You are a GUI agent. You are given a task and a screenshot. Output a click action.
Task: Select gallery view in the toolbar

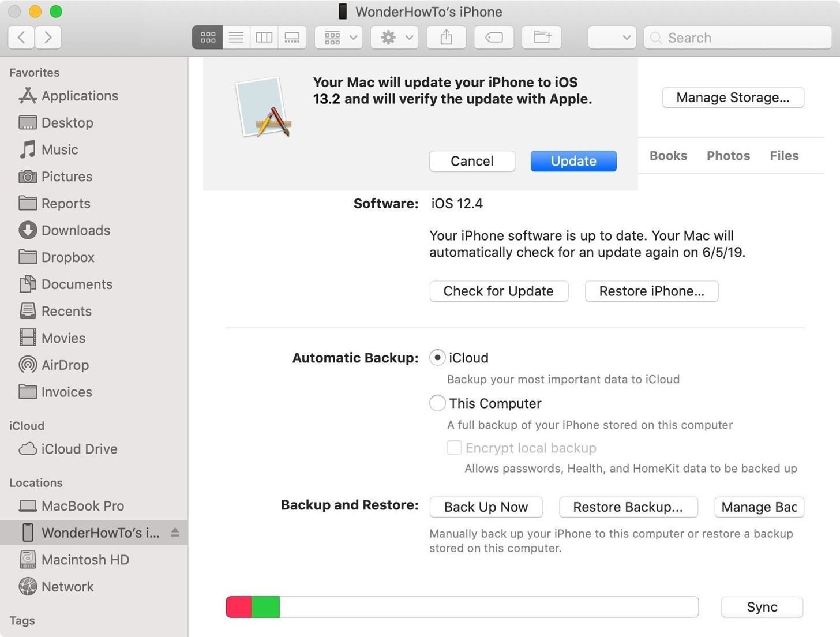click(x=292, y=37)
